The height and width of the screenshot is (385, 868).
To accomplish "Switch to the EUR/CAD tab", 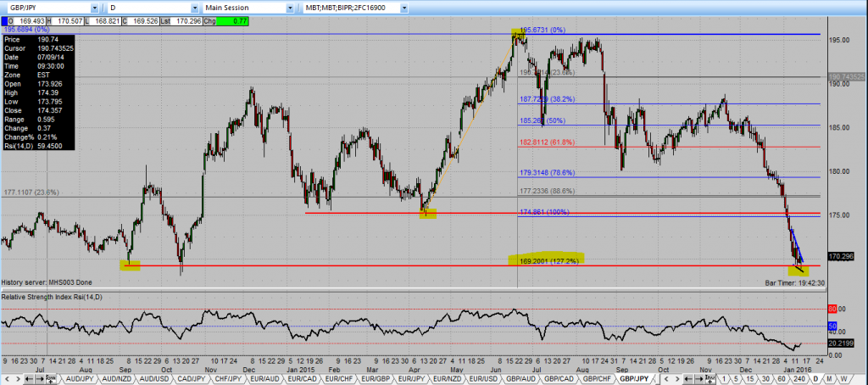I will [303, 378].
